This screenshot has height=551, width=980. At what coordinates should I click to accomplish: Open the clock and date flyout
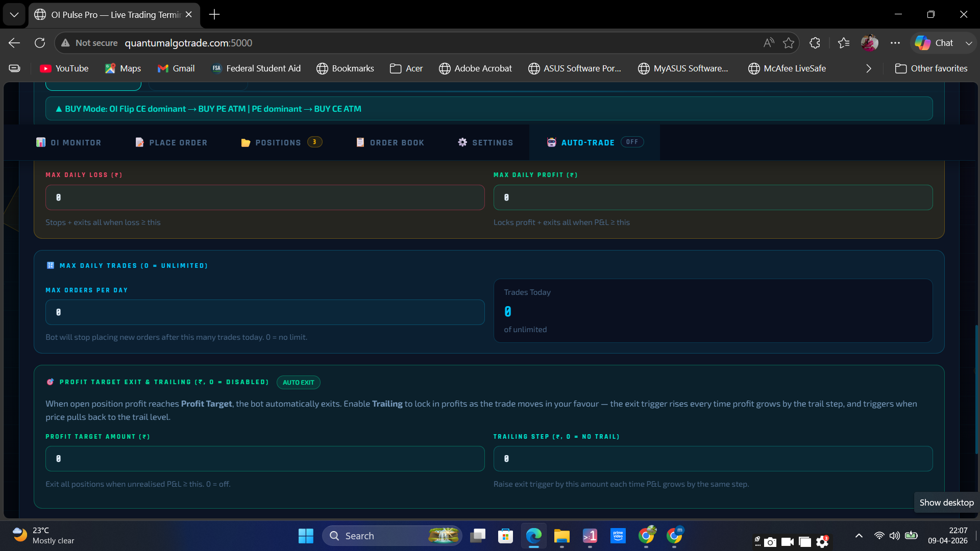947,536
